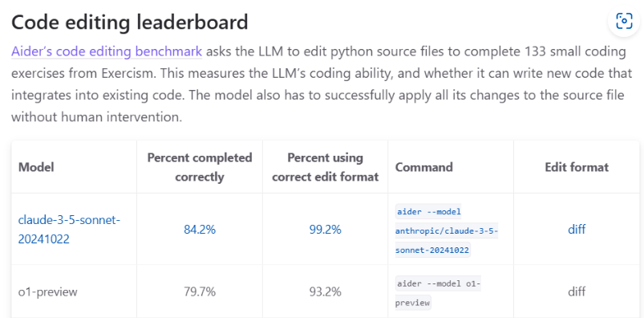The width and height of the screenshot is (644, 318).
Task: Click the 99.2% correct edit format value
Action: [x=326, y=230]
